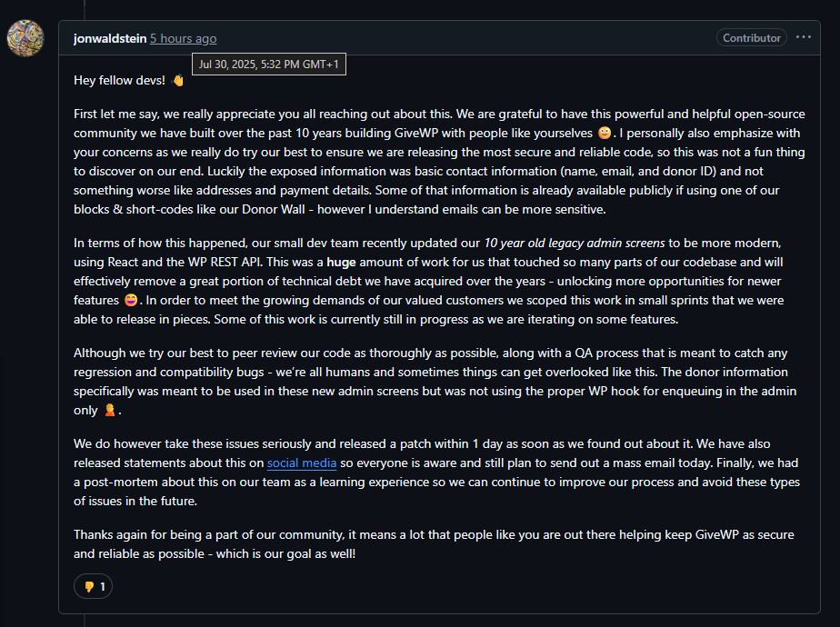Viewport: 840px width, 627px height.
Task: Open the three-dot comment options menu
Action: point(803,37)
